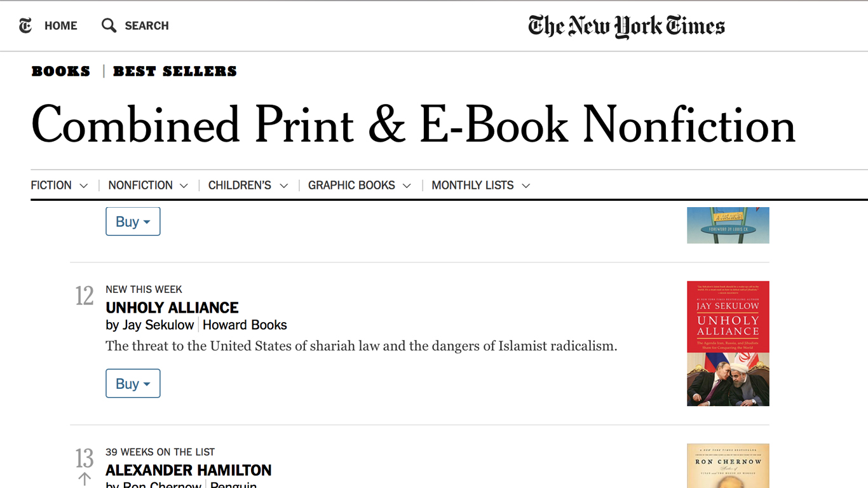Screen dimensions: 868x488
Task: Open the Monthly Lists dropdown
Action: tap(480, 186)
